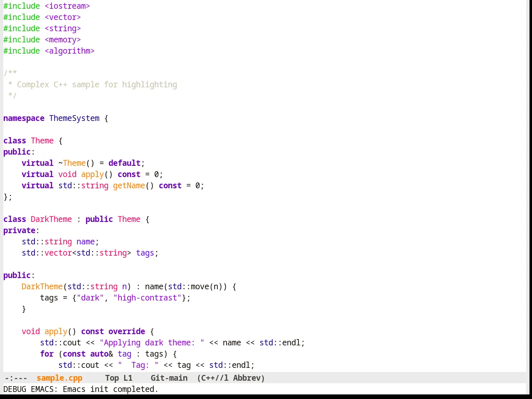Screen dimensions: 532x399
Task: Click on '<vector>' include header
Action: coord(63,17)
